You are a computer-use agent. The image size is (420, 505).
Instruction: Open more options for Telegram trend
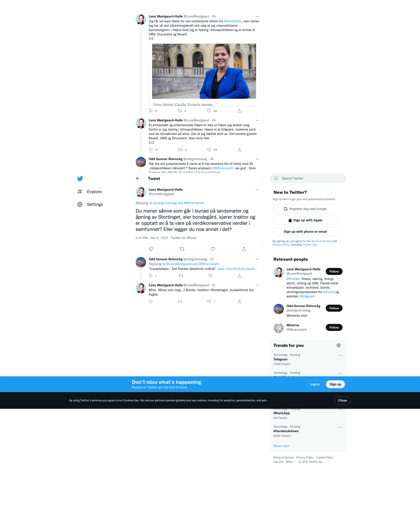[340, 356]
